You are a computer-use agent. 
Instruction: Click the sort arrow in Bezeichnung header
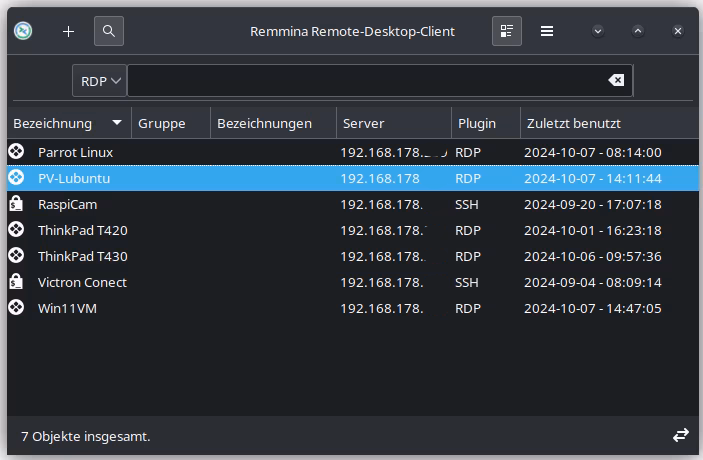click(x=117, y=122)
